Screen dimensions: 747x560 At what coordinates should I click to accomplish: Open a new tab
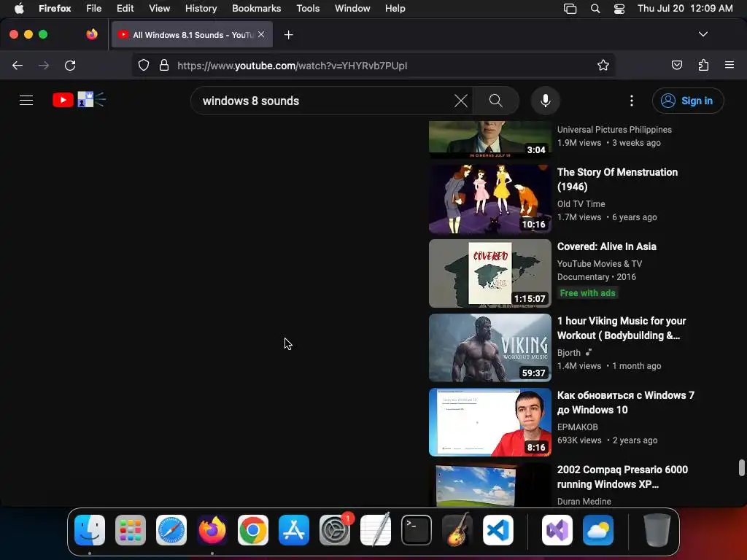(288, 35)
